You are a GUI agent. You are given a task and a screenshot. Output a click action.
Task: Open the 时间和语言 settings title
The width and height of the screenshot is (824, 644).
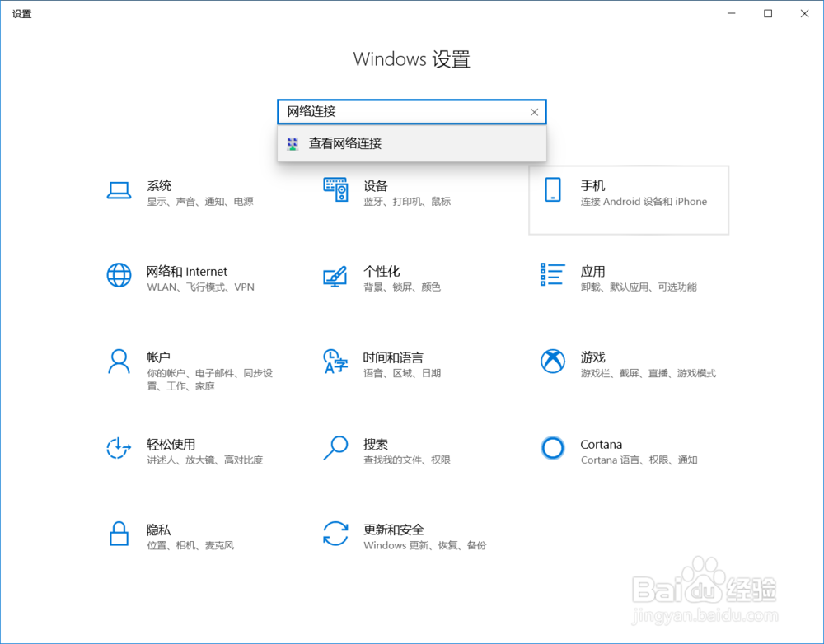(393, 357)
